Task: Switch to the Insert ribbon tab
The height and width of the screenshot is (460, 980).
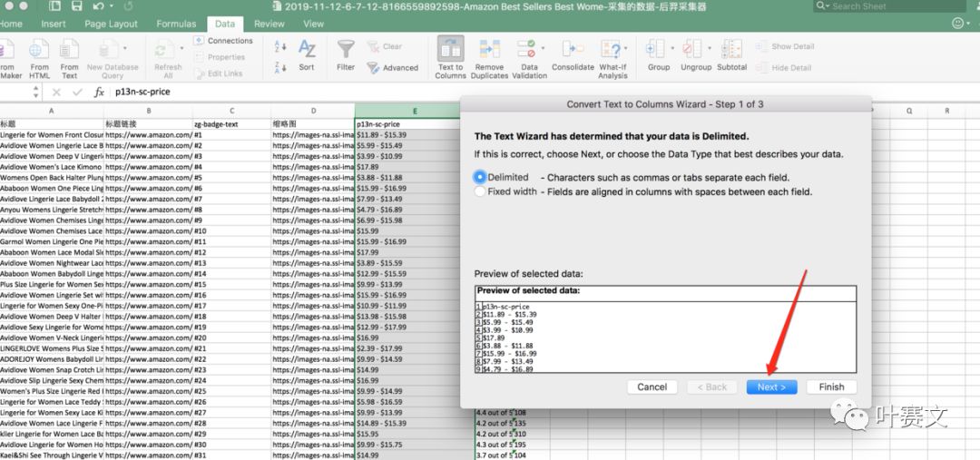Action: pos(54,24)
